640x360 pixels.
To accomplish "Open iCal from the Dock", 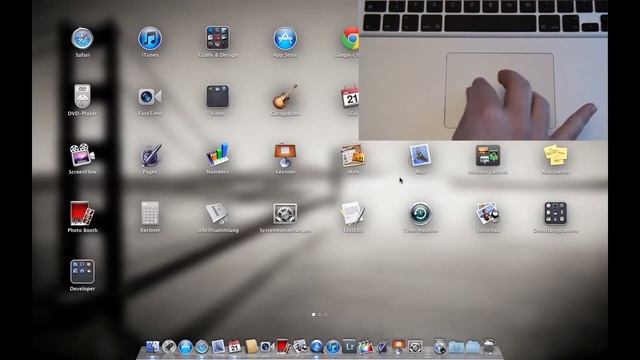I will click(x=235, y=347).
